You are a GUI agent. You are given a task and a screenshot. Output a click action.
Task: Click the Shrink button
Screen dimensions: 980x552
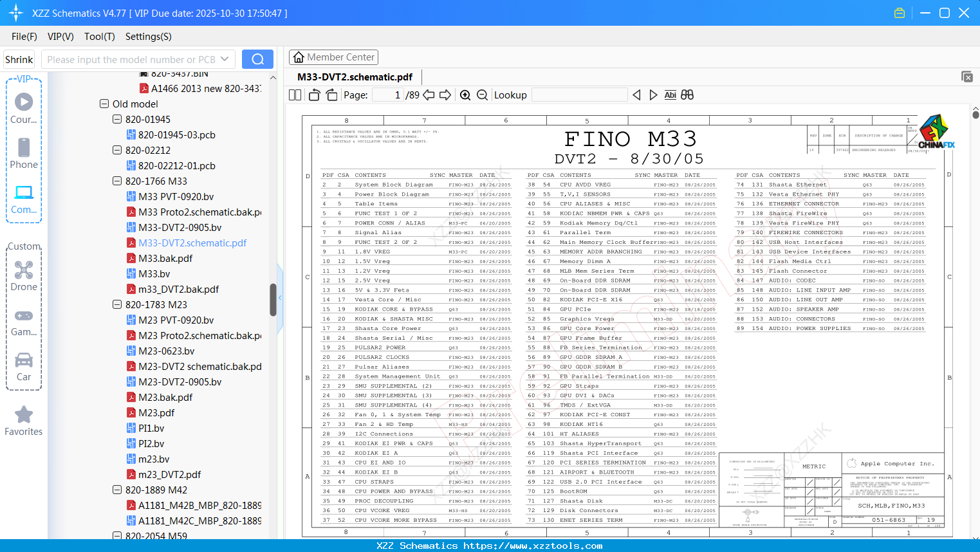click(19, 59)
